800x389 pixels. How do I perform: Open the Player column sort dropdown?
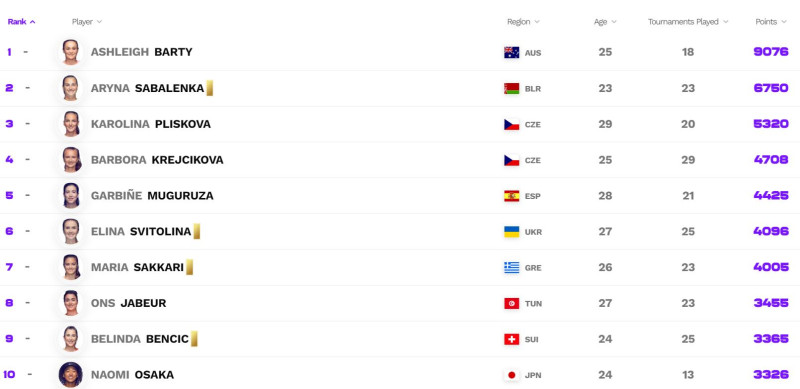pyautogui.click(x=87, y=22)
